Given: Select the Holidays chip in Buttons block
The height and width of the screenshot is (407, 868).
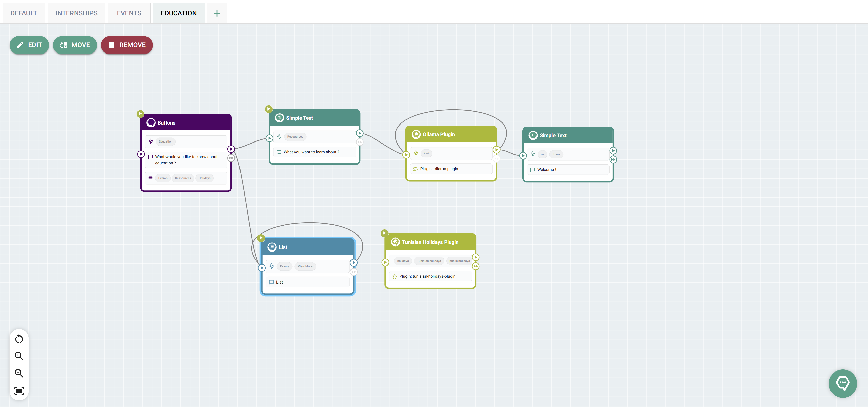Looking at the screenshot, I should (204, 178).
